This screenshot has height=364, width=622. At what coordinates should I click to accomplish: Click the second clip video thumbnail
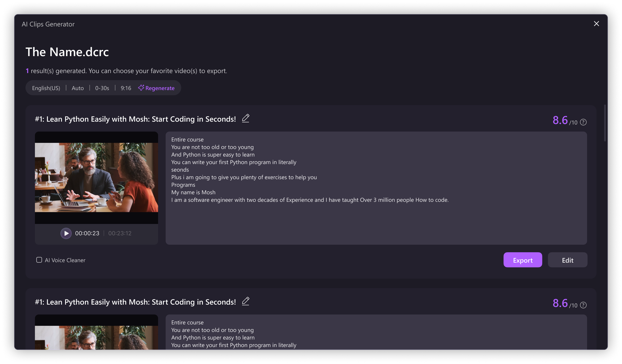pos(96,332)
